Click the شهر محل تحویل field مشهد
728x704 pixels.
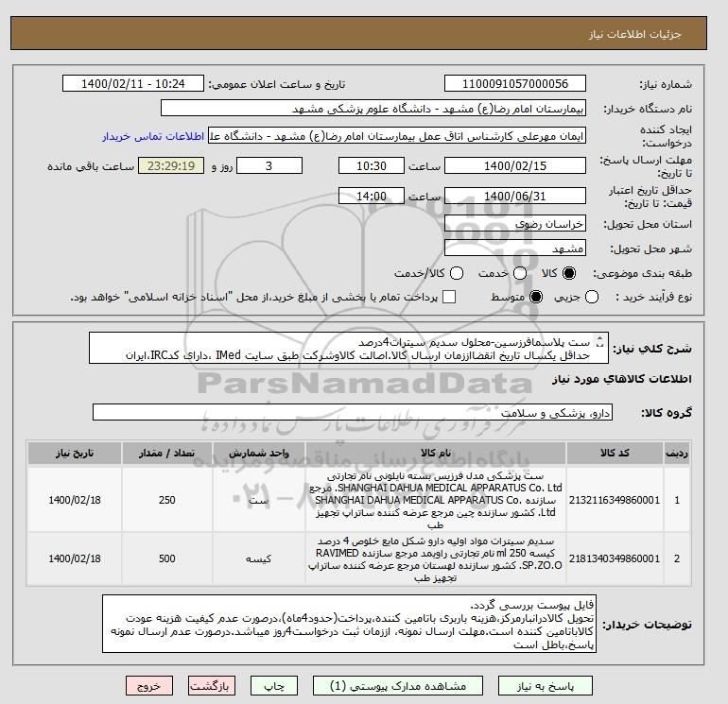click(x=515, y=249)
